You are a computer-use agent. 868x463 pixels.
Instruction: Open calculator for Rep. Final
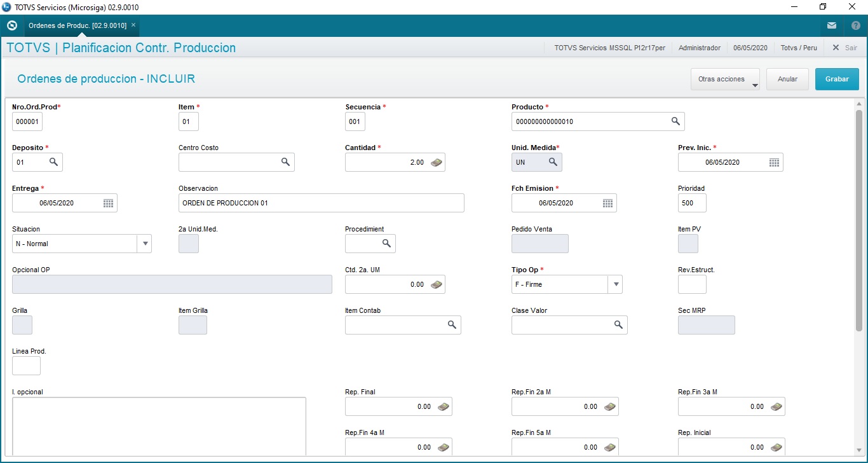point(444,406)
